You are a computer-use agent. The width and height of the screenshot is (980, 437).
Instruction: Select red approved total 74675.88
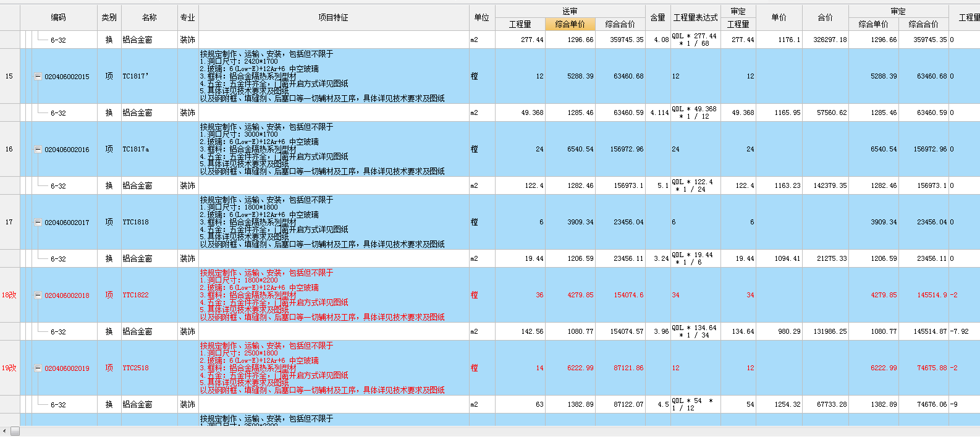(x=924, y=368)
